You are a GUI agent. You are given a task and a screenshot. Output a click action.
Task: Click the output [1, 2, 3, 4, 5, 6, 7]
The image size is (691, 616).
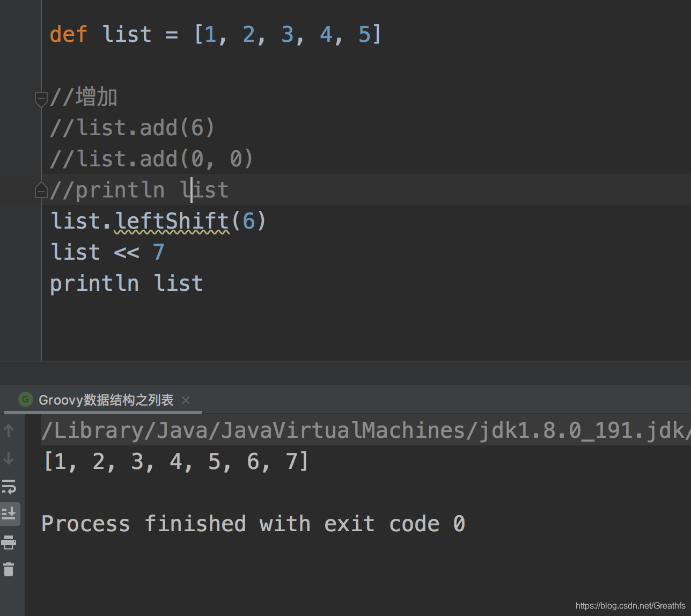[176, 461]
